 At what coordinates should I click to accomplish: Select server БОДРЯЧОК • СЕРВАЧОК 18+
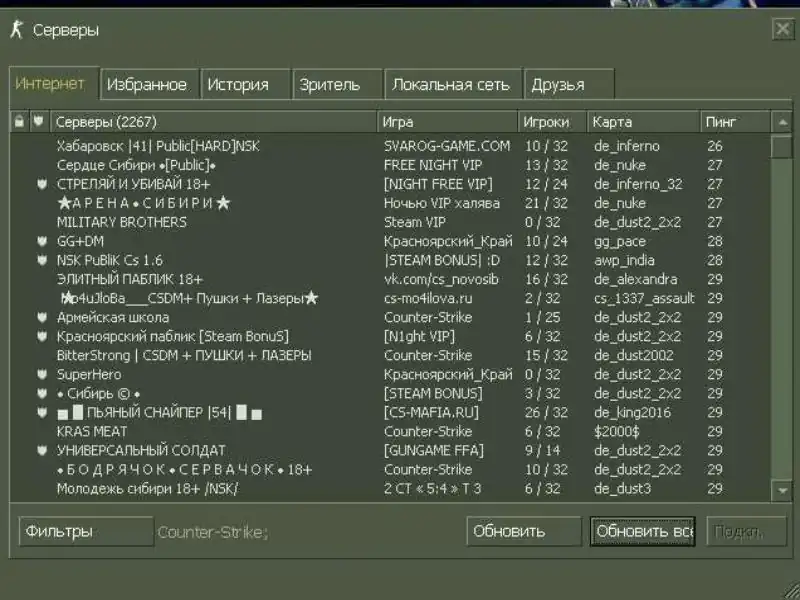tap(391, 469)
